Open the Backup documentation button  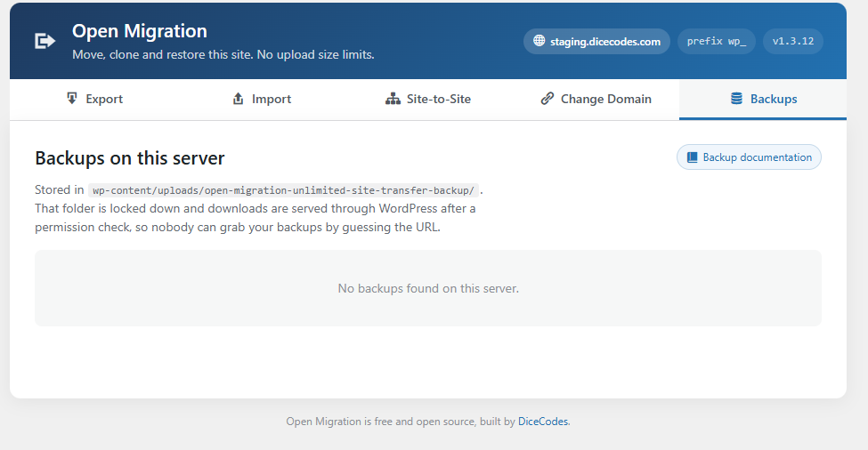[749, 157]
